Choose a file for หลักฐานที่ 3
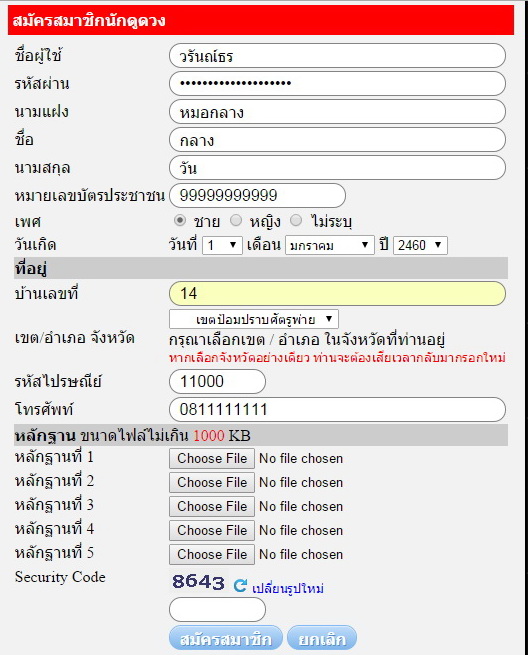 coord(212,506)
